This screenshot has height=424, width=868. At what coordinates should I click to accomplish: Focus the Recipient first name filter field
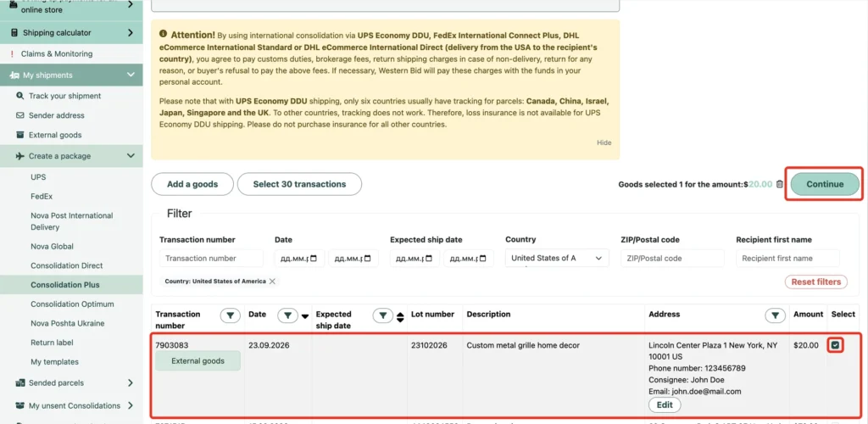[x=787, y=259]
